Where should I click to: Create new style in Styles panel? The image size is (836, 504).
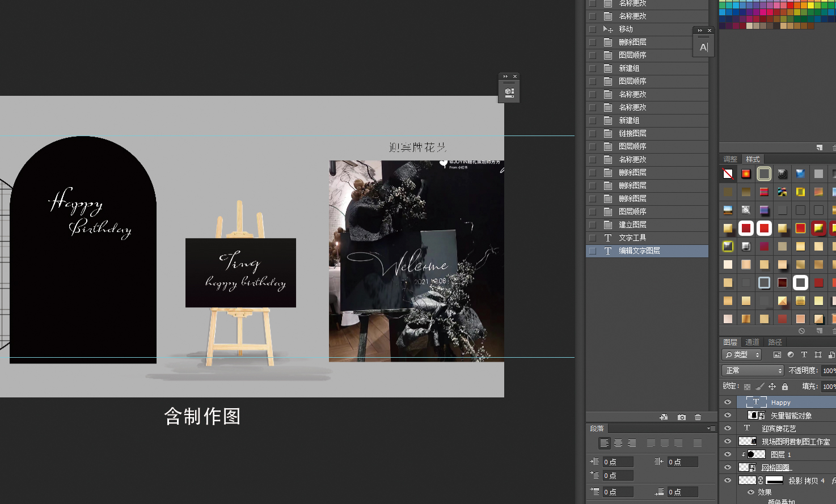point(820,331)
